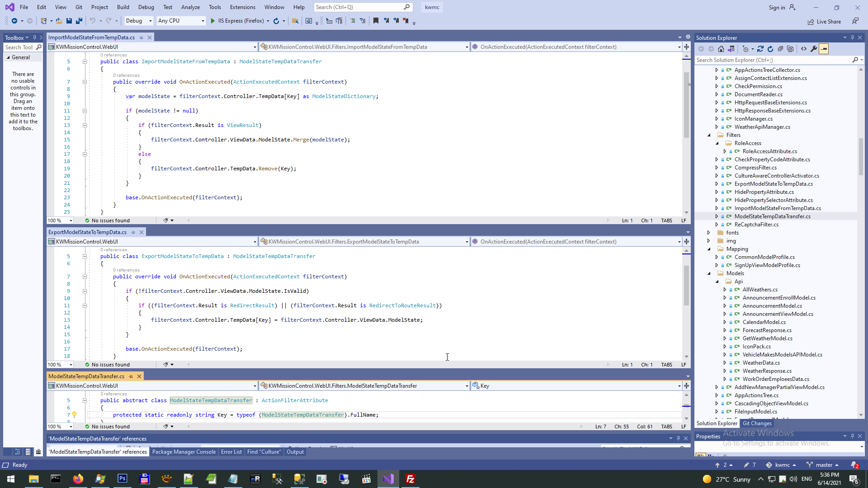Toggle Preview Selected Items in Solution Explorer

824,49
